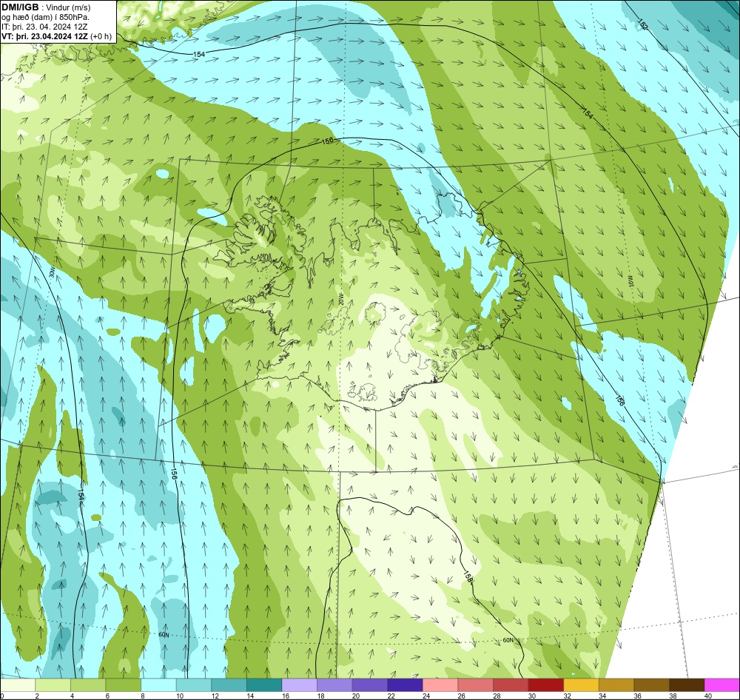Select the purple swatch between 18 and 20
The width and height of the screenshot is (740, 700).
pyautogui.click(x=334, y=685)
